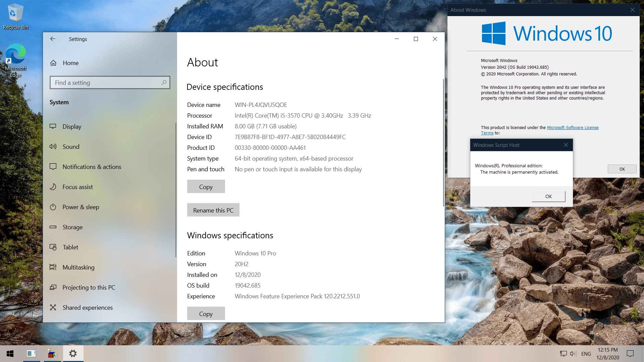
Task: Click the Device ID value text
Action: (290, 137)
